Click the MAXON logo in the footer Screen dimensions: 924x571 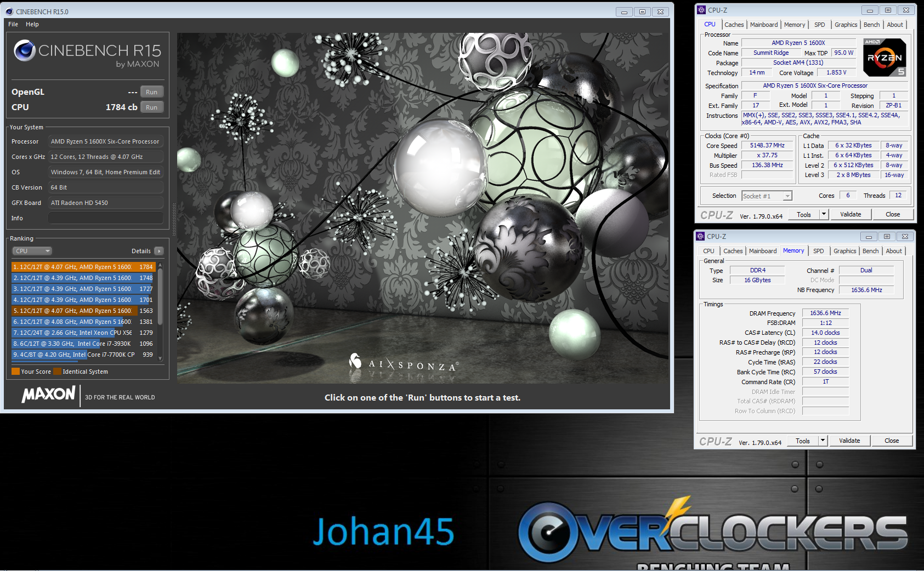48,394
